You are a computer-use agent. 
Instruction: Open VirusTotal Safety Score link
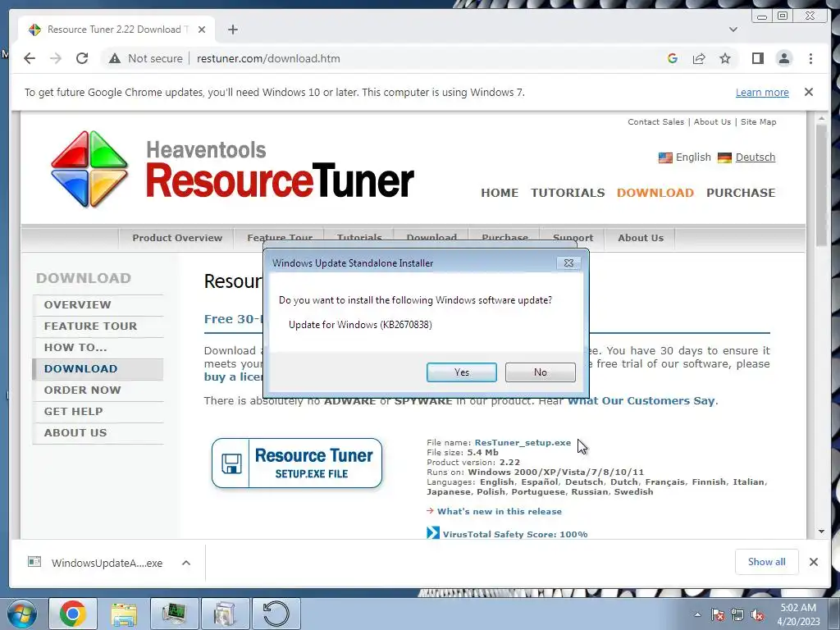tap(515, 534)
